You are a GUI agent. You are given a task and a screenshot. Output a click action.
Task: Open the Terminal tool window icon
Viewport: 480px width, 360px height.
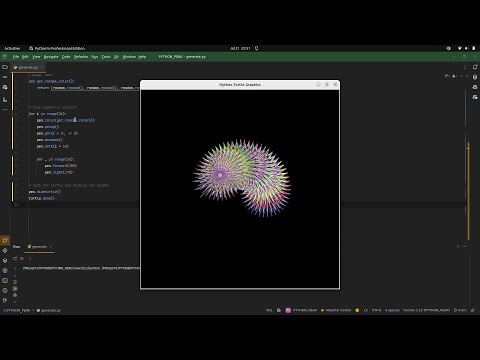tap(5, 280)
